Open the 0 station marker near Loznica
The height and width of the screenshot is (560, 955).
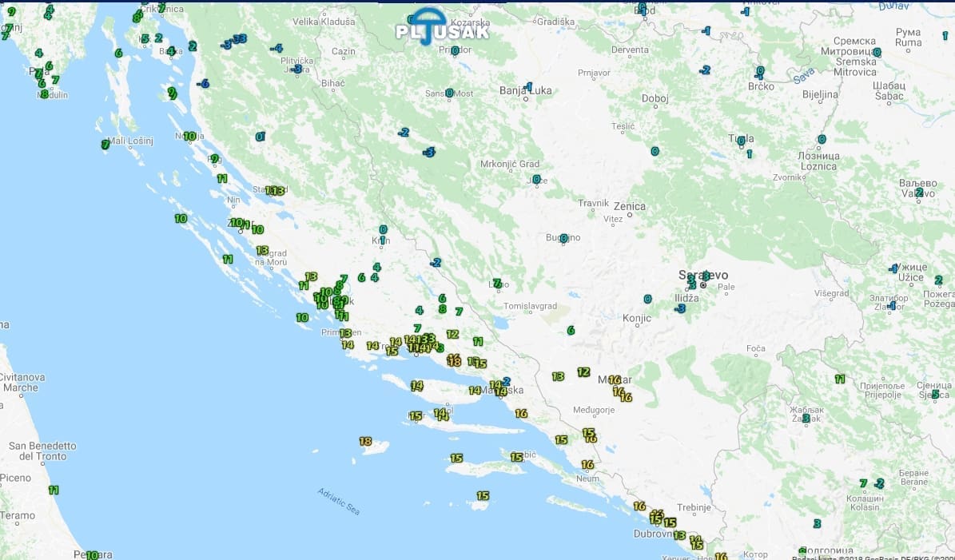[821, 139]
